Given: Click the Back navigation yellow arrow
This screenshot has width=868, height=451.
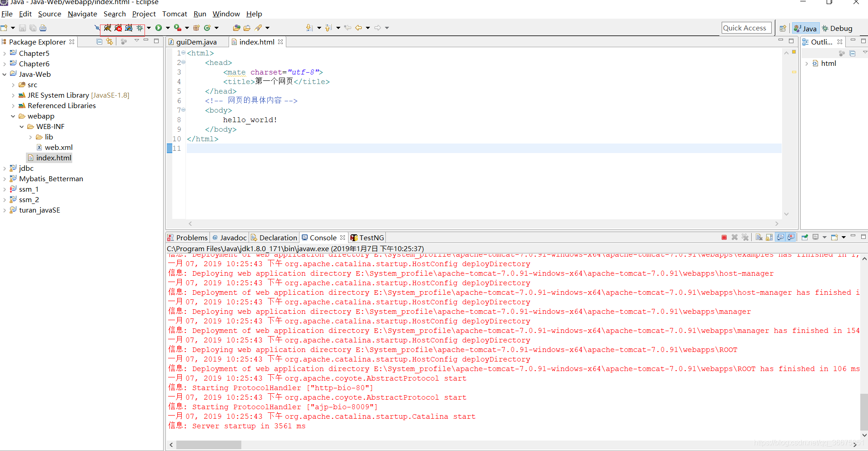Looking at the screenshot, I should pos(359,28).
